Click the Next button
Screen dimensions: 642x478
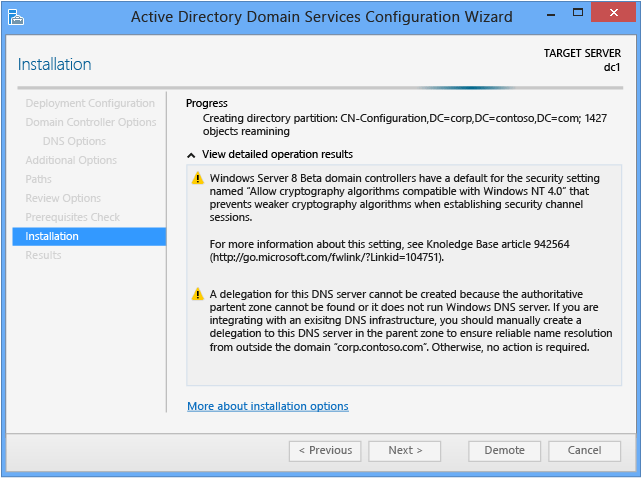coord(405,451)
